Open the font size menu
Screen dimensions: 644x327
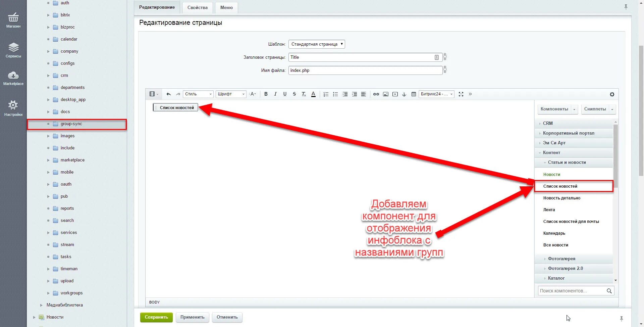pos(253,94)
